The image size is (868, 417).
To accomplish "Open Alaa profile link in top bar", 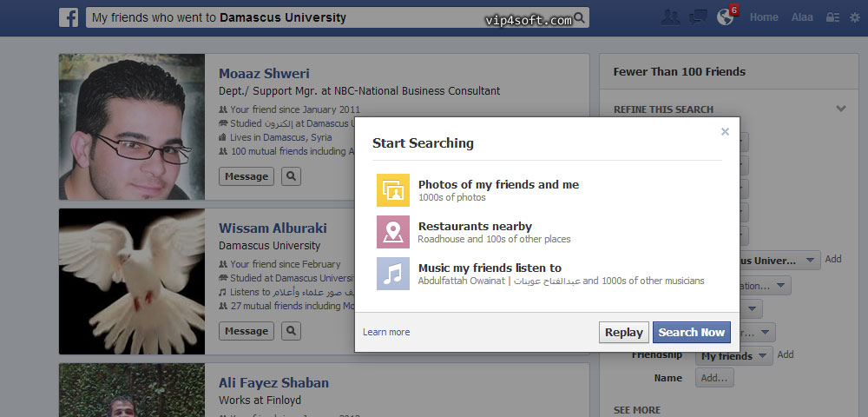I will (802, 17).
